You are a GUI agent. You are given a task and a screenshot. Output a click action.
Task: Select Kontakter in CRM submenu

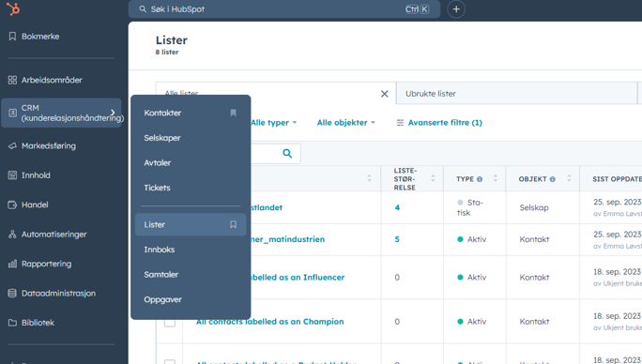[162, 113]
